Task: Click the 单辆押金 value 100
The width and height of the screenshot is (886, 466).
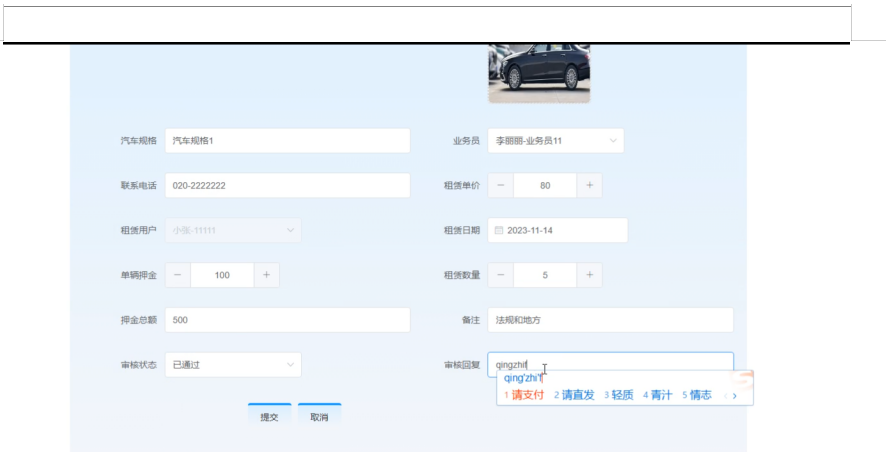Action: 222,275
